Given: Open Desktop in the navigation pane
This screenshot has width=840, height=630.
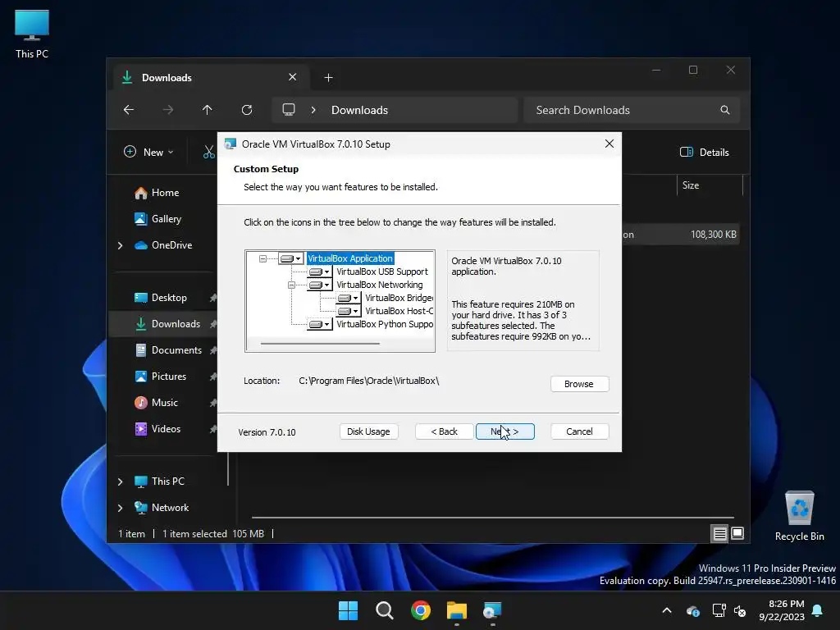Looking at the screenshot, I should pos(169,298).
